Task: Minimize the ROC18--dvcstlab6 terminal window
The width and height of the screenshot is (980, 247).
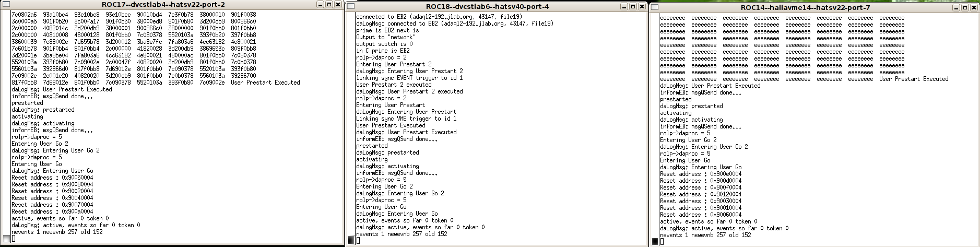Action: (624, 7)
